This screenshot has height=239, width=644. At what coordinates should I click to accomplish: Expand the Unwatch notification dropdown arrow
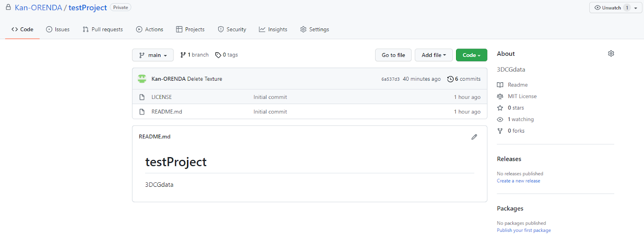[636, 8]
